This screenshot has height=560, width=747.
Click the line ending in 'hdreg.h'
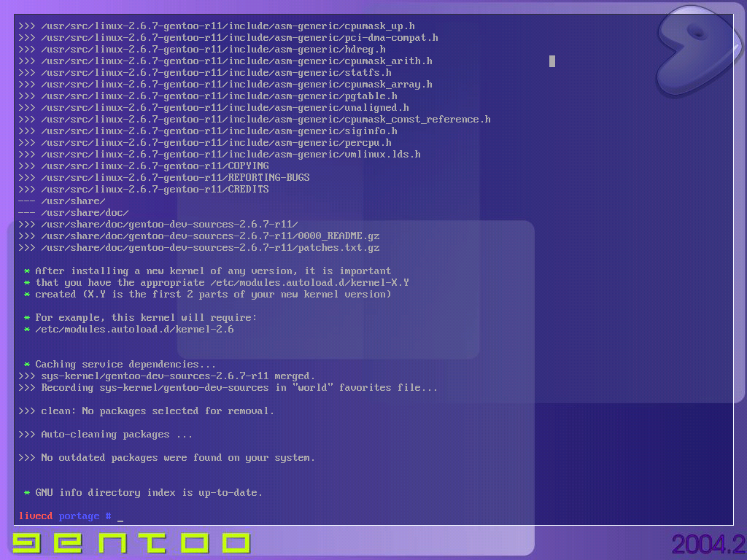pos(202,50)
